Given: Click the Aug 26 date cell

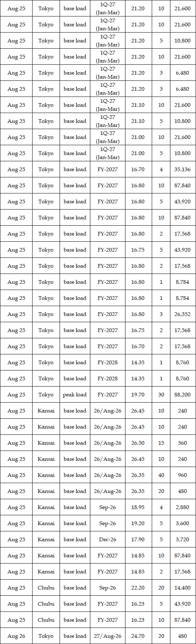Looking at the screenshot, I should (x=16, y=636).
